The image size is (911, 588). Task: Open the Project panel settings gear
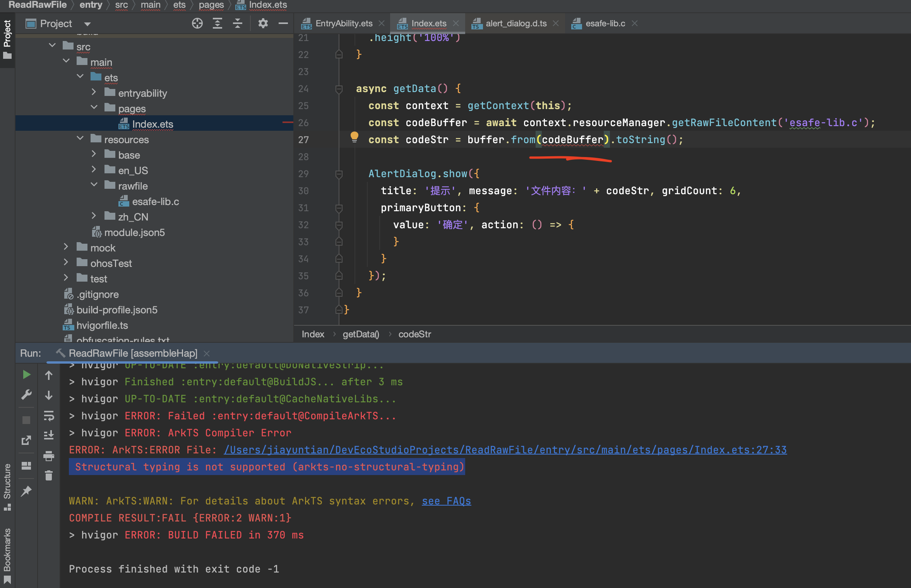[263, 24]
